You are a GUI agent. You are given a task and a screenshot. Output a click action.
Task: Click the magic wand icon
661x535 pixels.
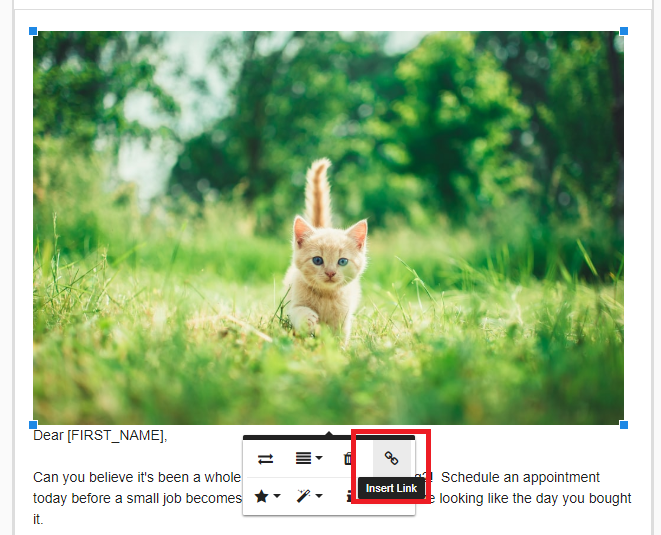[303, 496]
